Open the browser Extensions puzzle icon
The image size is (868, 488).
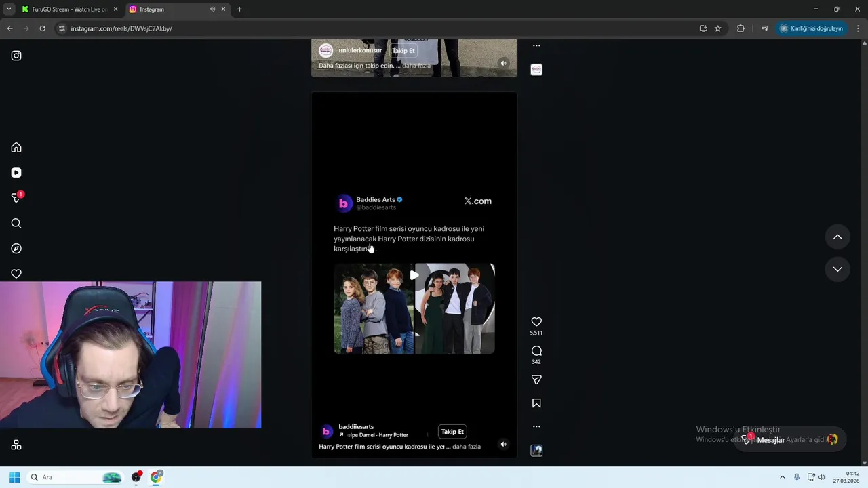(741, 28)
